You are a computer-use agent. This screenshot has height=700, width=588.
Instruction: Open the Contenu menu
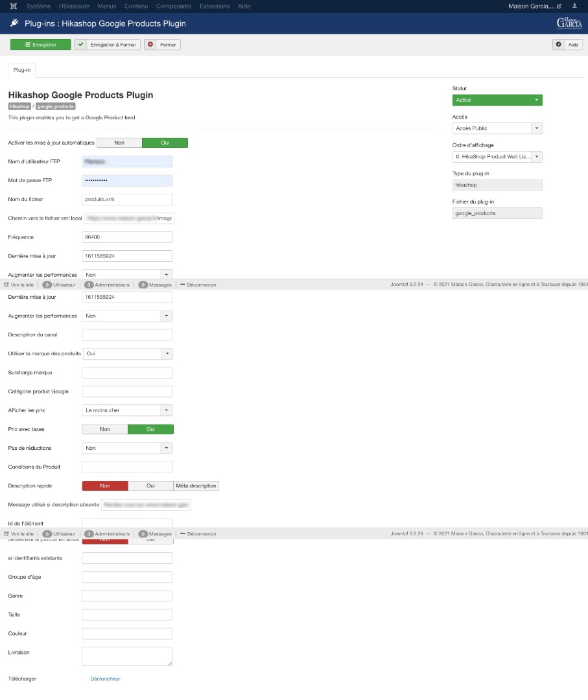pos(136,6)
